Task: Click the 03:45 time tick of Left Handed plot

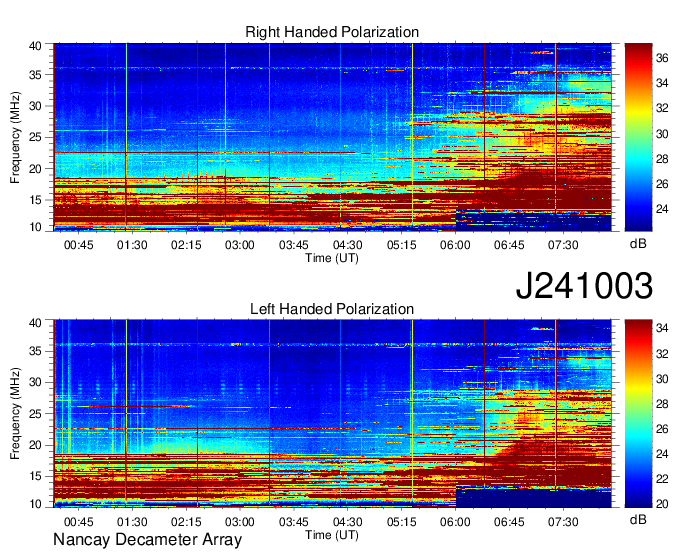Action: (294, 522)
